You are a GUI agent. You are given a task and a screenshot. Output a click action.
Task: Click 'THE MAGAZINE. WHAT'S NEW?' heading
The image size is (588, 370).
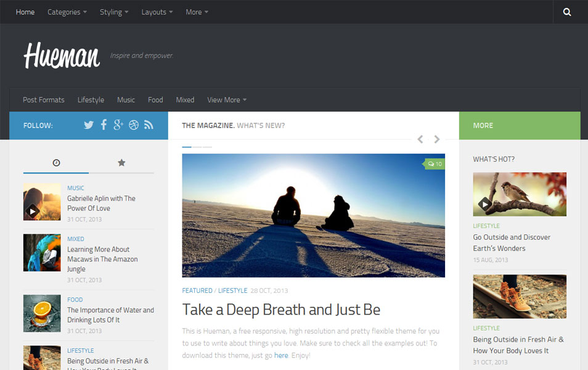point(233,125)
